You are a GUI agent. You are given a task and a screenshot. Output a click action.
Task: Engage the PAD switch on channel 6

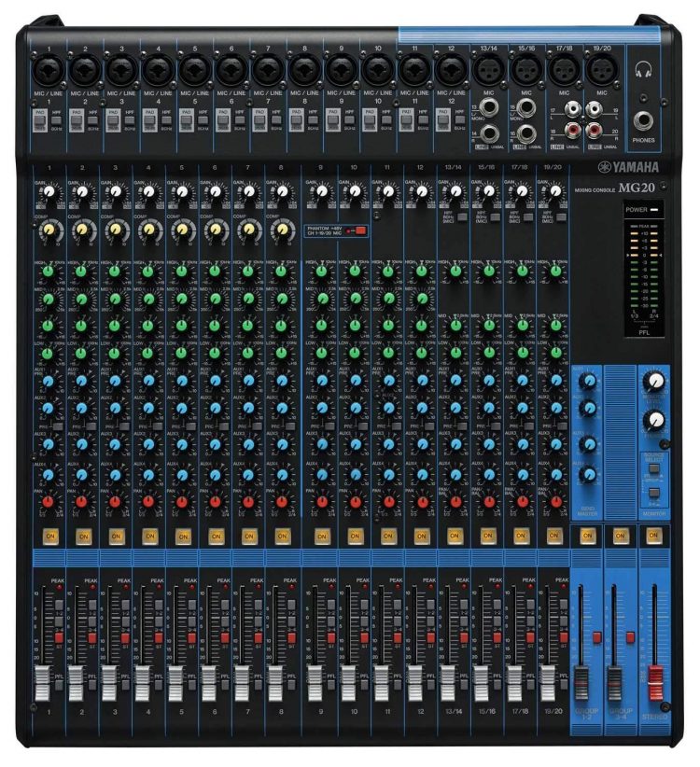[222, 120]
